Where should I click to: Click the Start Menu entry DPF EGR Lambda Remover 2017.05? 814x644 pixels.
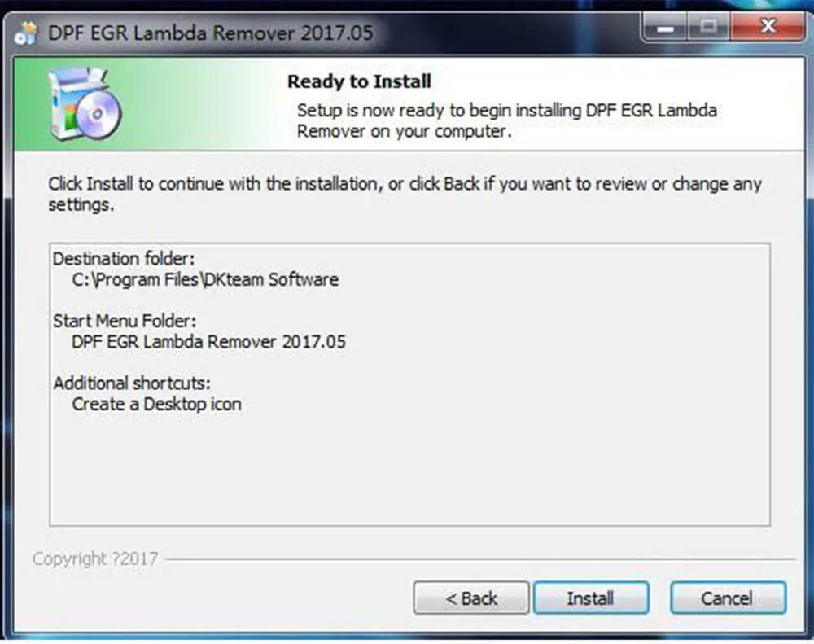[208, 342]
